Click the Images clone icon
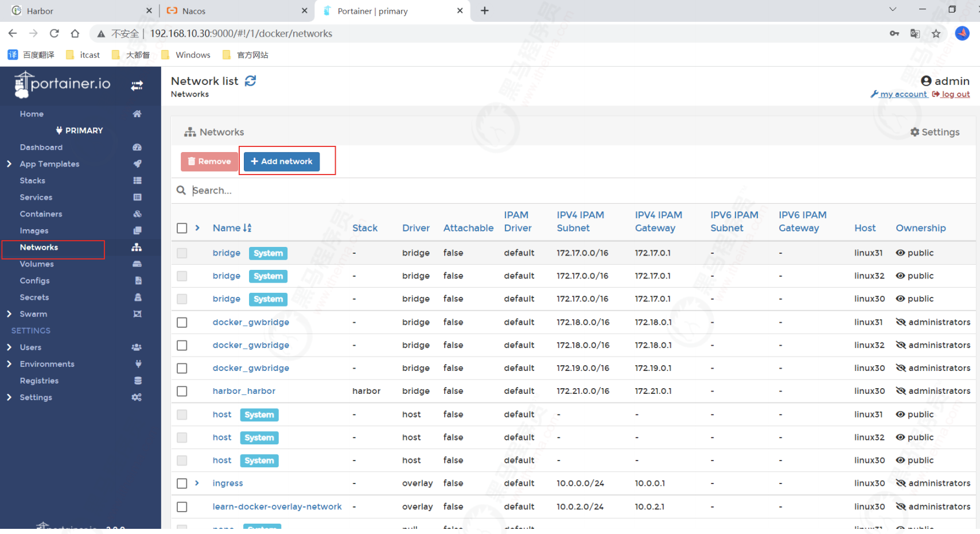Screen dimensions: 980x534 tap(137, 230)
